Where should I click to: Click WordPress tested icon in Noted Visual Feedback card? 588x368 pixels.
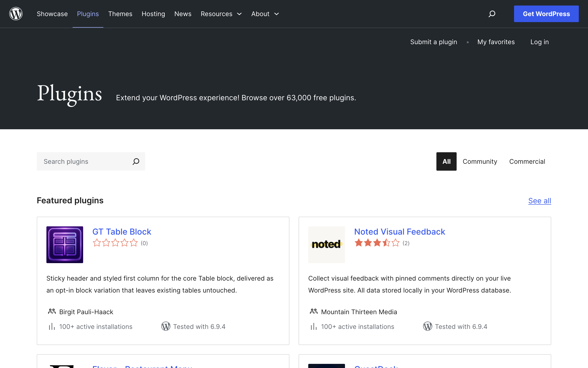(x=428, y=326)
